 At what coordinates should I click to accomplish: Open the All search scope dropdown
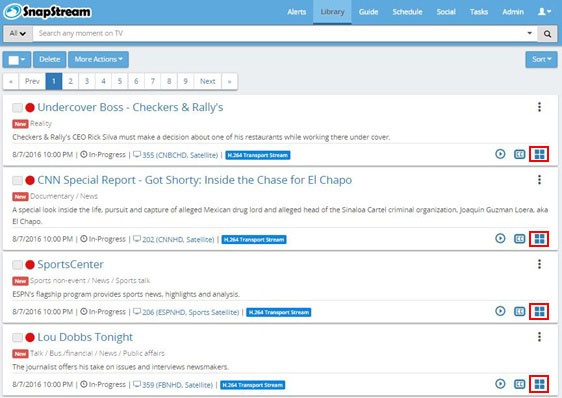point(18,34)
